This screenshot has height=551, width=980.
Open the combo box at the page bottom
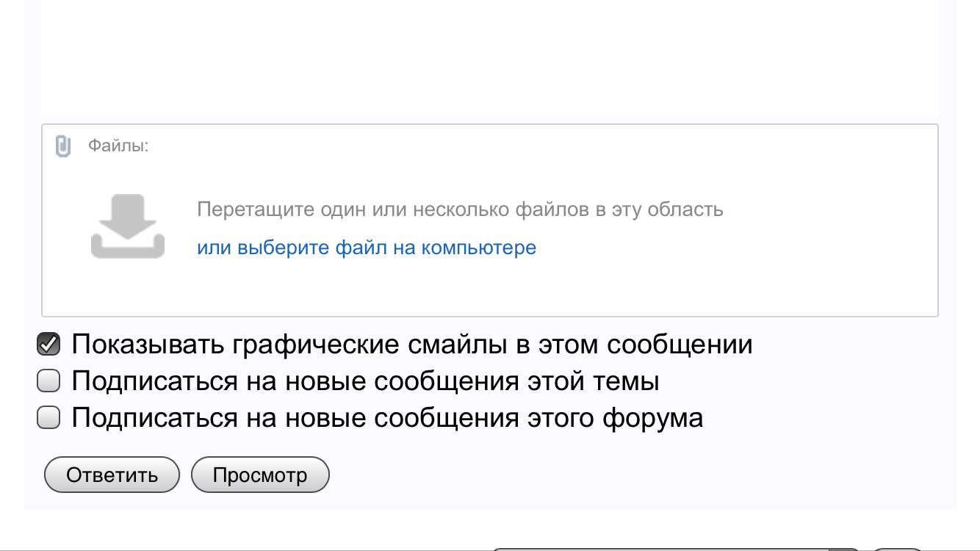pyautogui.click(x=661, y=548)
